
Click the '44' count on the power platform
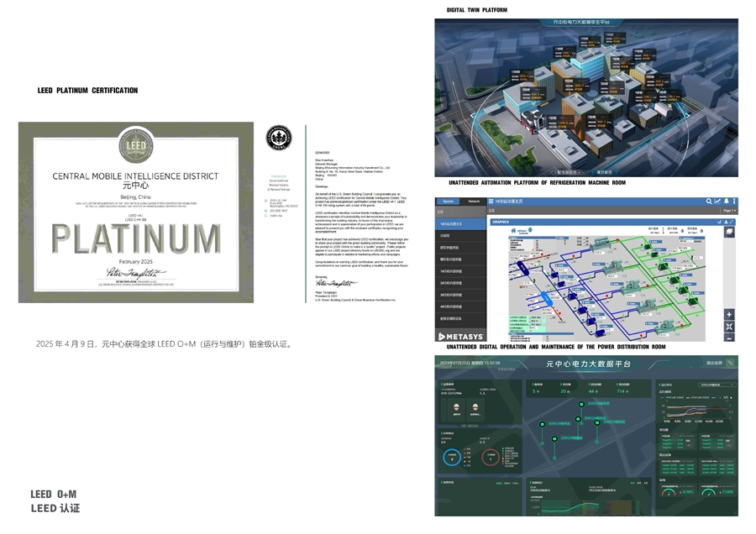(592, 391)
